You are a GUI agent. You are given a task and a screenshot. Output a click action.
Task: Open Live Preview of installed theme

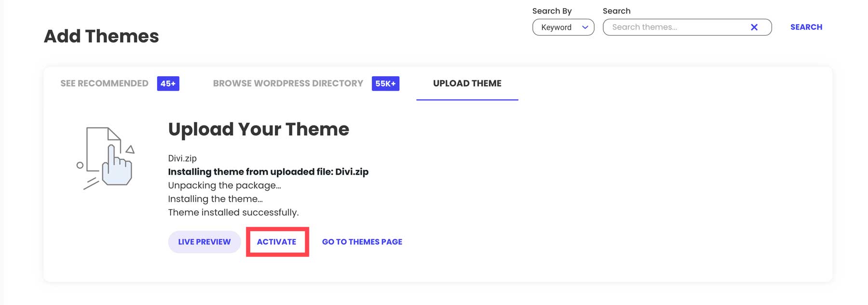pos(204,242)
